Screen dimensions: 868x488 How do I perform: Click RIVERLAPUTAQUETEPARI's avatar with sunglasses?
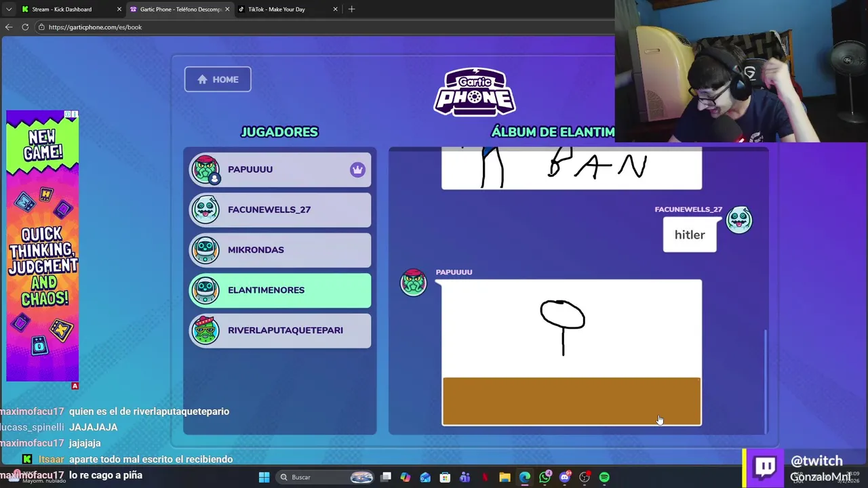click(x=205, y=330)
